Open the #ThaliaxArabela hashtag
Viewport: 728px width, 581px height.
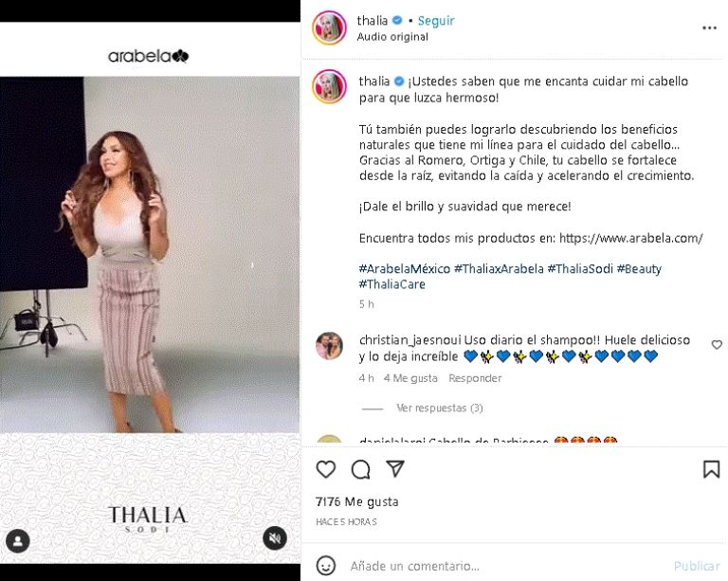pyautogui.click(x=499, y=268)
